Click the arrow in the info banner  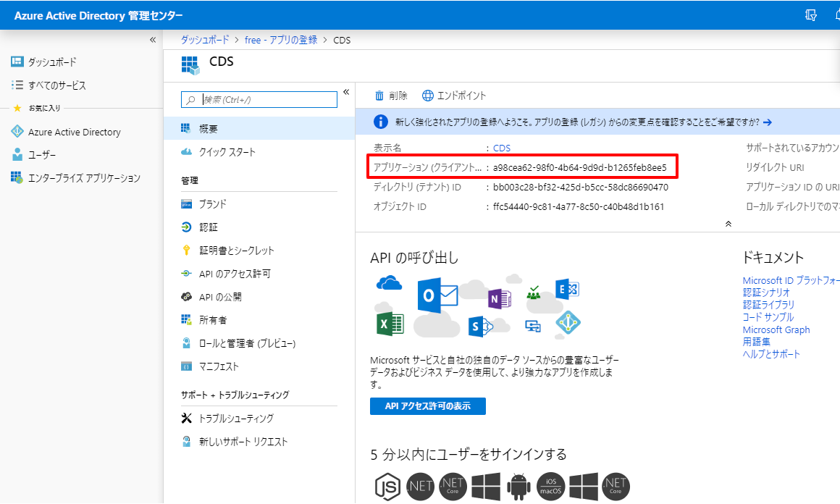point(768,122)
